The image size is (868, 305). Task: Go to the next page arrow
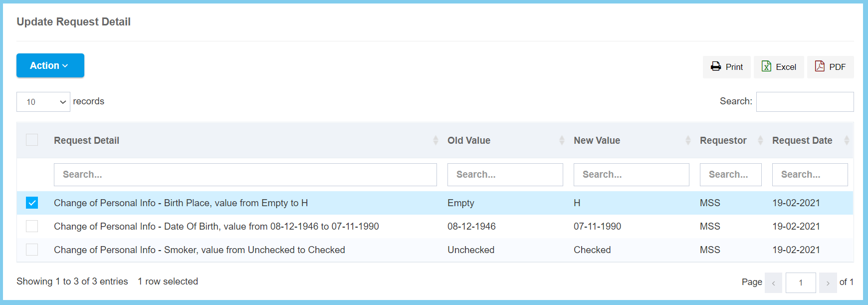pos(828,283)
